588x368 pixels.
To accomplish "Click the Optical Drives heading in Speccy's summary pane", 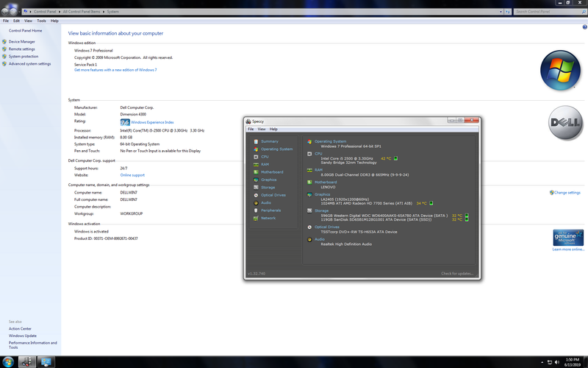I will click(x=326, y=227).
